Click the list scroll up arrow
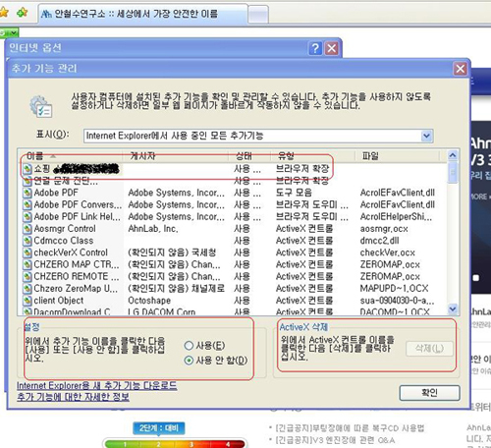The width and height of the screenshot is (491, 448). click(x=453, y=155)
